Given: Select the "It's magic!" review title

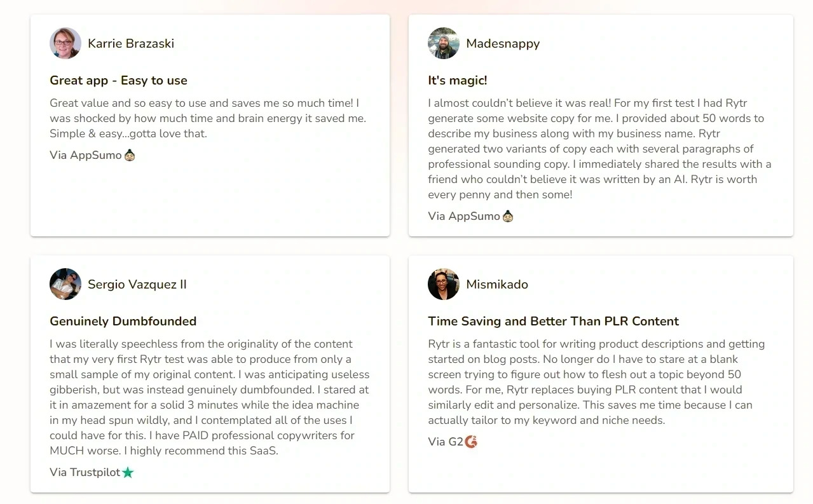Looking at the screenshot, I should 458,81.
